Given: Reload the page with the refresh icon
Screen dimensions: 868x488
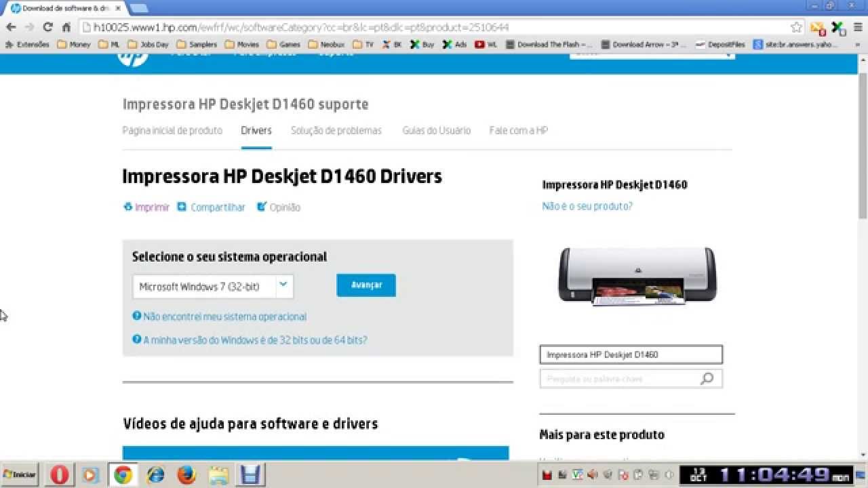Looking at the screenshot, I should pos(47,27).
